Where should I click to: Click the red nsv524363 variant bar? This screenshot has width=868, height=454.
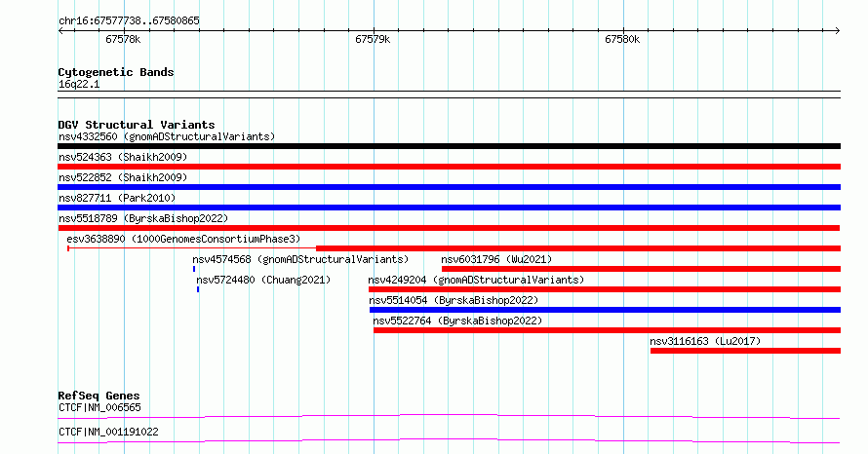tap(449, 167)
